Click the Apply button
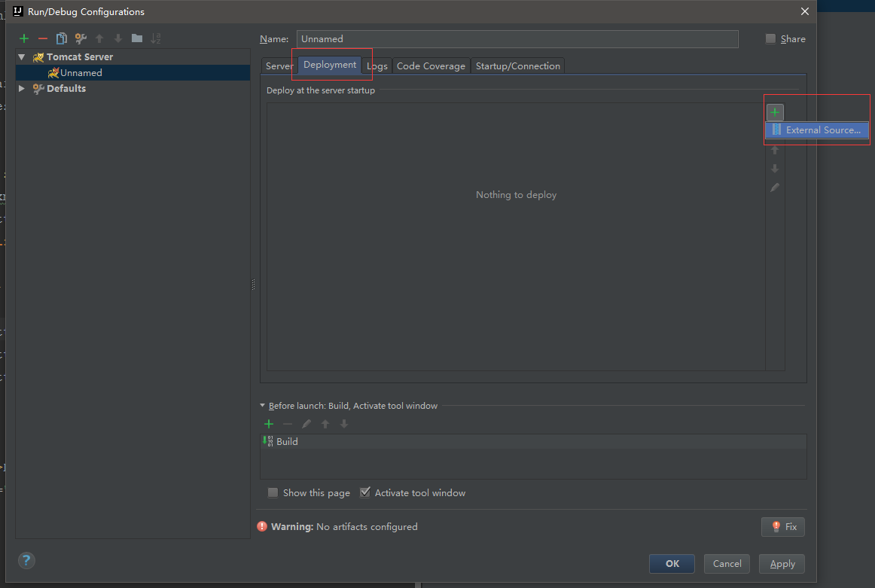The width and height of the screenshot is (875, 588). coord(782,563)
